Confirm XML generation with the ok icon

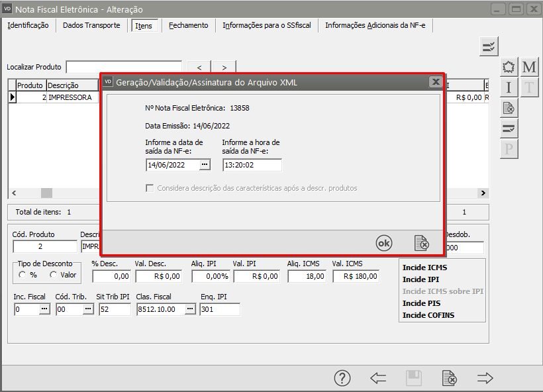pos(384,244)
